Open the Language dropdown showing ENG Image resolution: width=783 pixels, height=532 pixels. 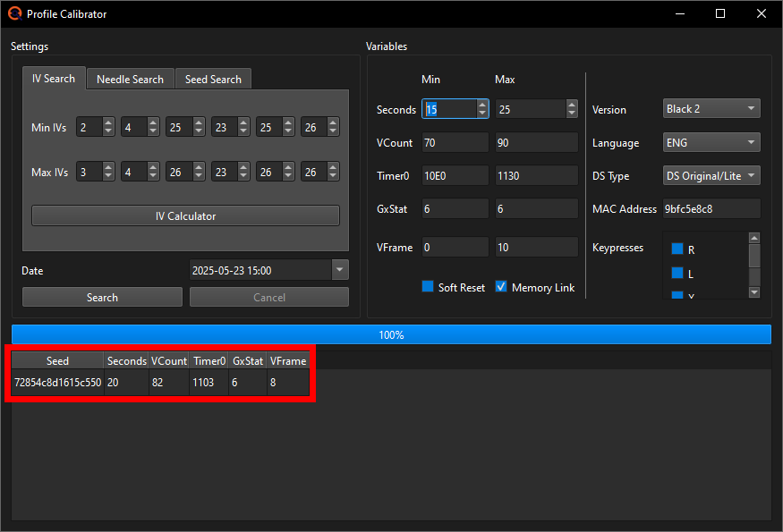[711, 143]
